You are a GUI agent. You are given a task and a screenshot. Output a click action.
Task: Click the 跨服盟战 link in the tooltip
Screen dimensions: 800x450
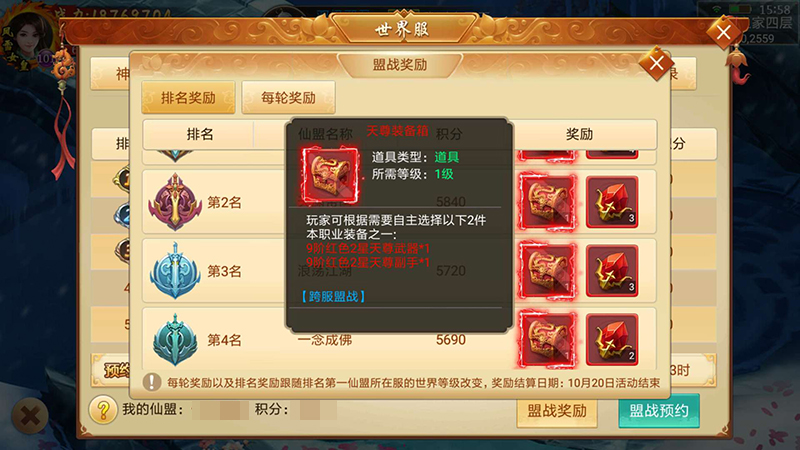point(333,296)
